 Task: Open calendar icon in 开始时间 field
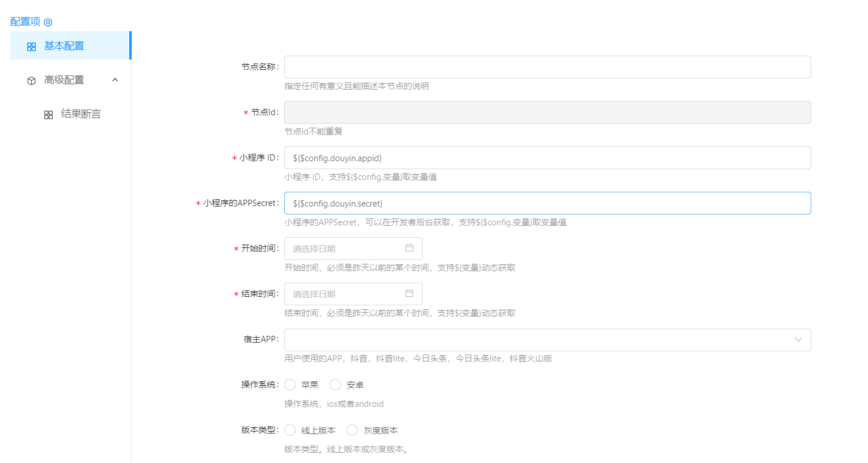[x=409, y=248]
